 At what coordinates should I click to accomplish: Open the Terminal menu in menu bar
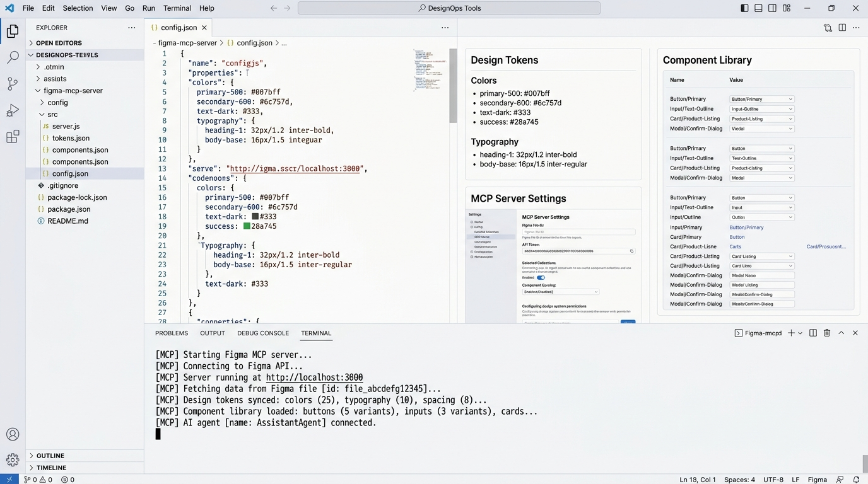pos(177,8)
